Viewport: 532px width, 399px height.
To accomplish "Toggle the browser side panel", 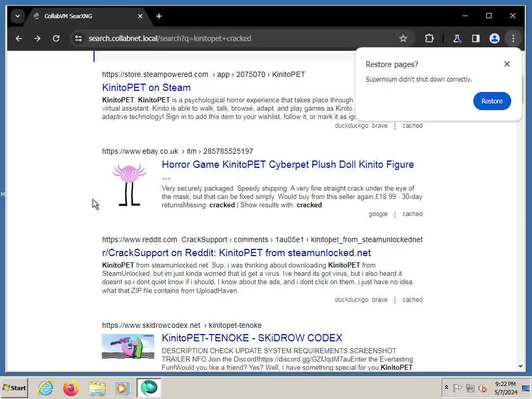I will [x=476, y=38].
